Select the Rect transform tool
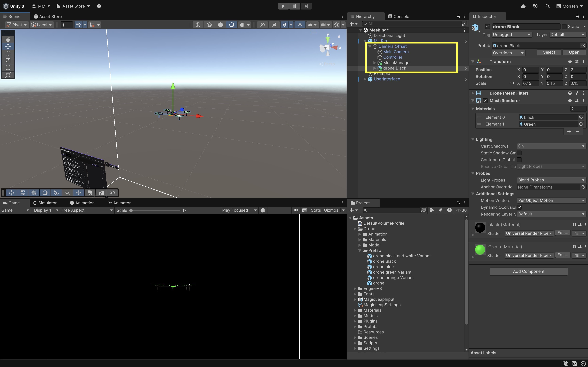The height and width of the screenshot is (367, 588). pos(8,68)
